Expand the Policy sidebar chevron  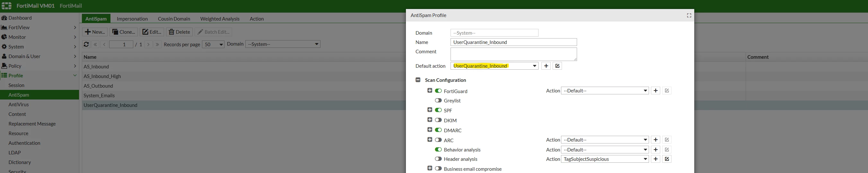pyautogui.click(x=75, y=65)
